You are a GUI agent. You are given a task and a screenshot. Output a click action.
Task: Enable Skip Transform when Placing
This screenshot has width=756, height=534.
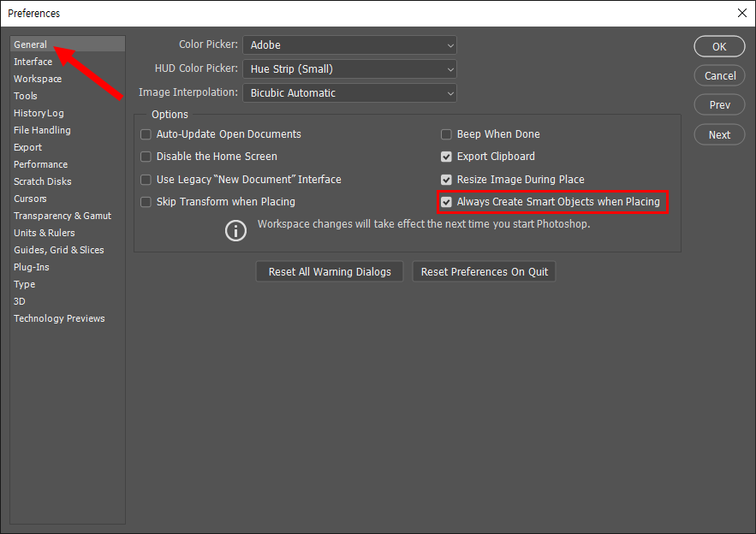pos(146,202)
